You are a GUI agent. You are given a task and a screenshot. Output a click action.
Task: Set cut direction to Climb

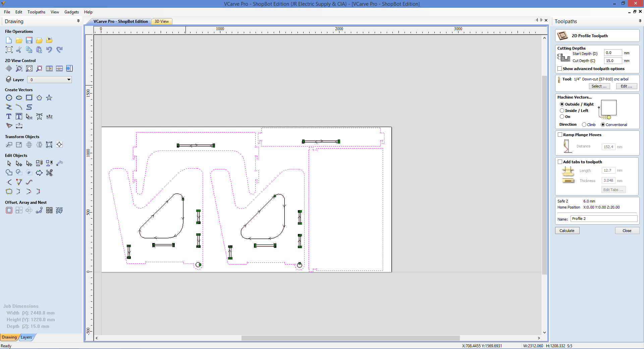pyautogui.click(x=584, y=125)
